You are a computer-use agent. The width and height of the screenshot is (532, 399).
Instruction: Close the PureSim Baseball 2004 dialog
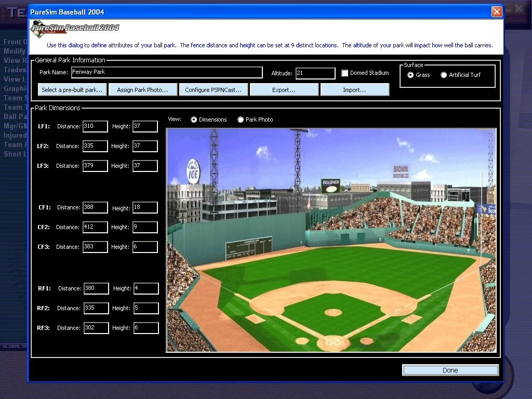click(497, 11)
